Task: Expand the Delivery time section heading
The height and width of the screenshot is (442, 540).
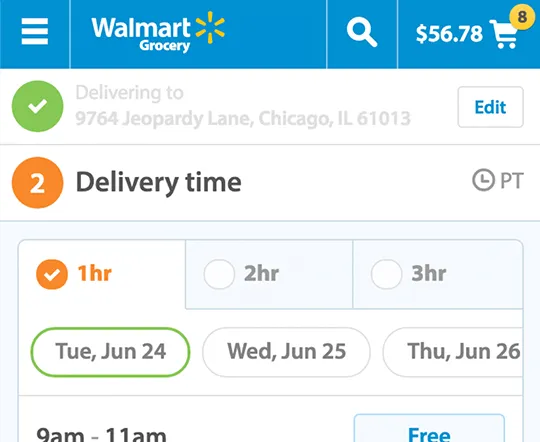Action: pyautogui.click(x=158, y=183)
